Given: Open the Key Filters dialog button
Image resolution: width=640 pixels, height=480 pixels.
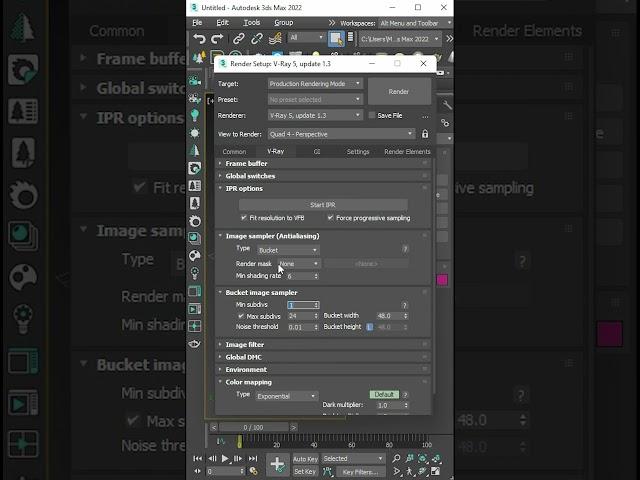Looking at the screenshot, I should pyautogui.click(x=360, y=472).
